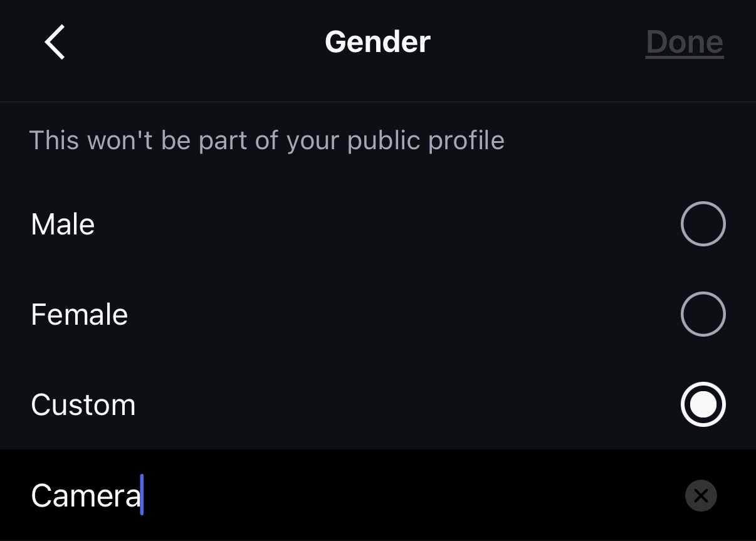Screen dimensions: 756x541
Task: Tap the "Custom" option label
Action: click(83, 405)
